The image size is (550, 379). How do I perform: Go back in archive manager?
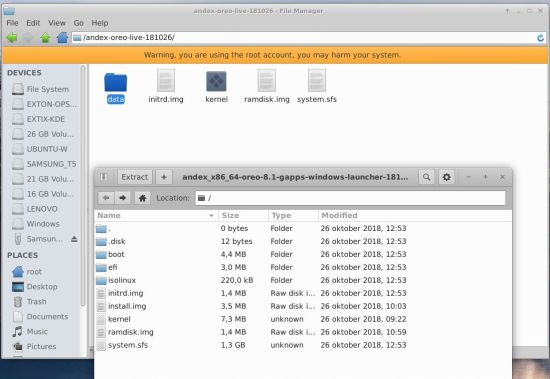pyautogui.click(x=106, y=198)
